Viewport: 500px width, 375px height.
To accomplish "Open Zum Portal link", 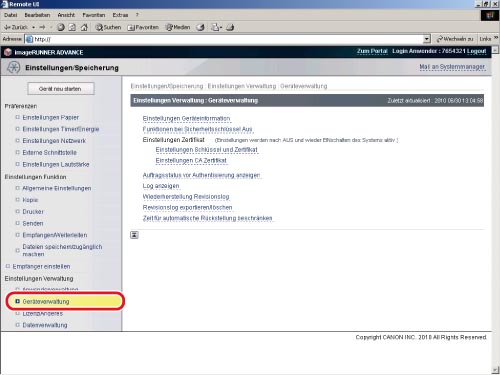I will point(372,51).
